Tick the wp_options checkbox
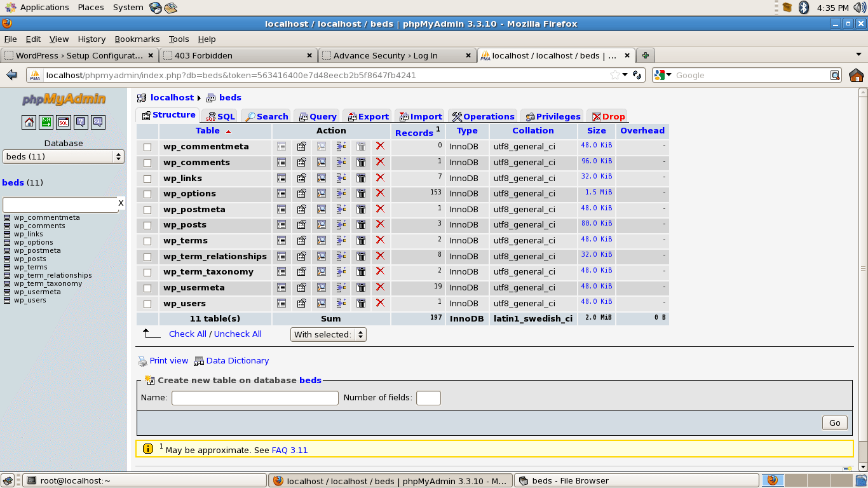The image size is (868, 488). (147, 194)
